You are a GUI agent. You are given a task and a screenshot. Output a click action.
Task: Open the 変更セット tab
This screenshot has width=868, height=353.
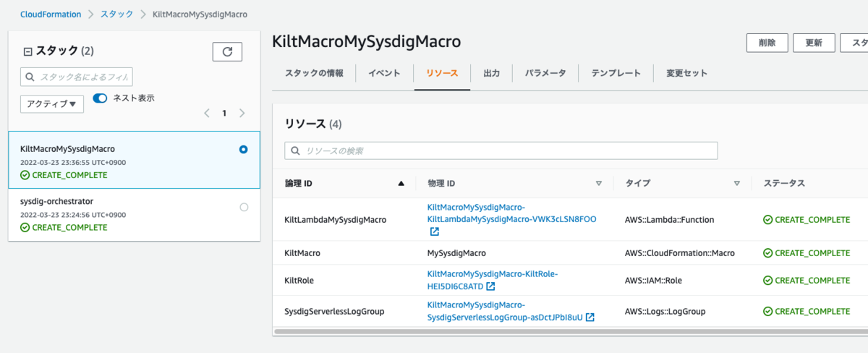point(686,73)
